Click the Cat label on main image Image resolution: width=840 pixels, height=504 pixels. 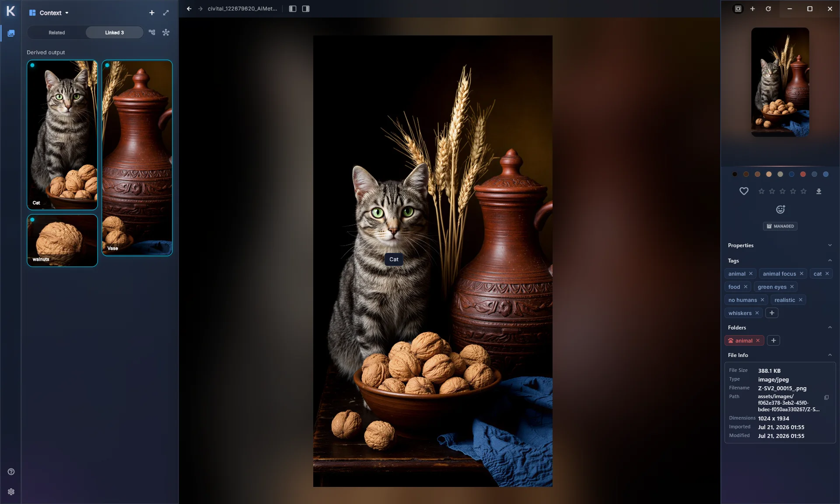tap(394, 259)
